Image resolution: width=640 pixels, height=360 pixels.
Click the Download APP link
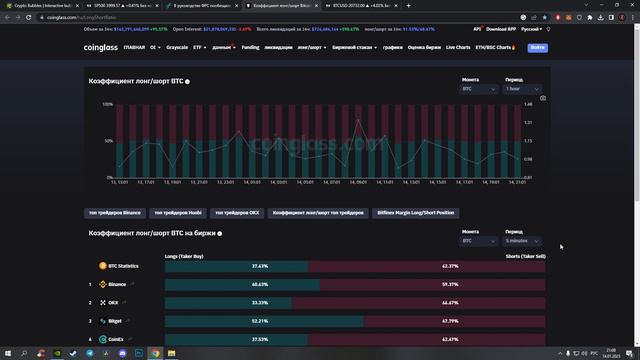[501, 29]
